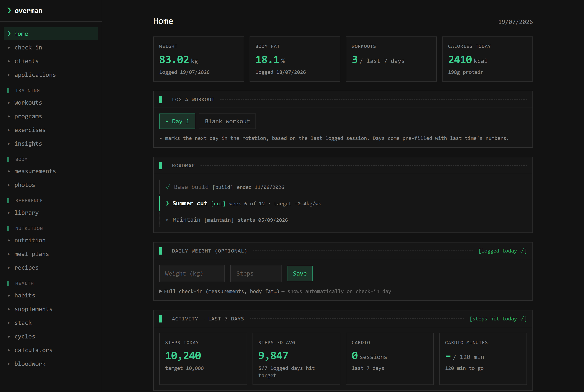Open stack page
The width and height of the screenshot is (584, 392).
tap(51, 323)
